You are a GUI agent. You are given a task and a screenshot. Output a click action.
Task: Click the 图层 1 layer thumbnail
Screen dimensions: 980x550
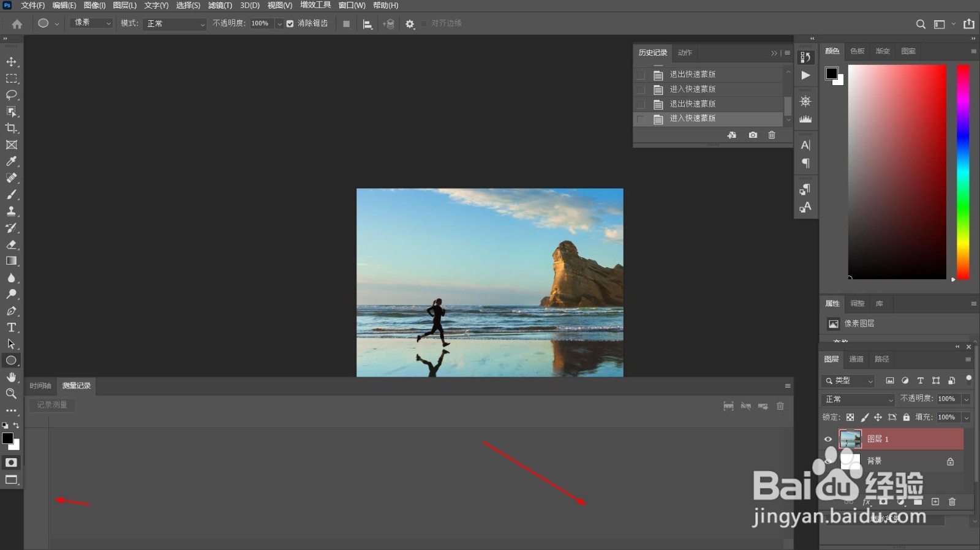tap(850, 439)
